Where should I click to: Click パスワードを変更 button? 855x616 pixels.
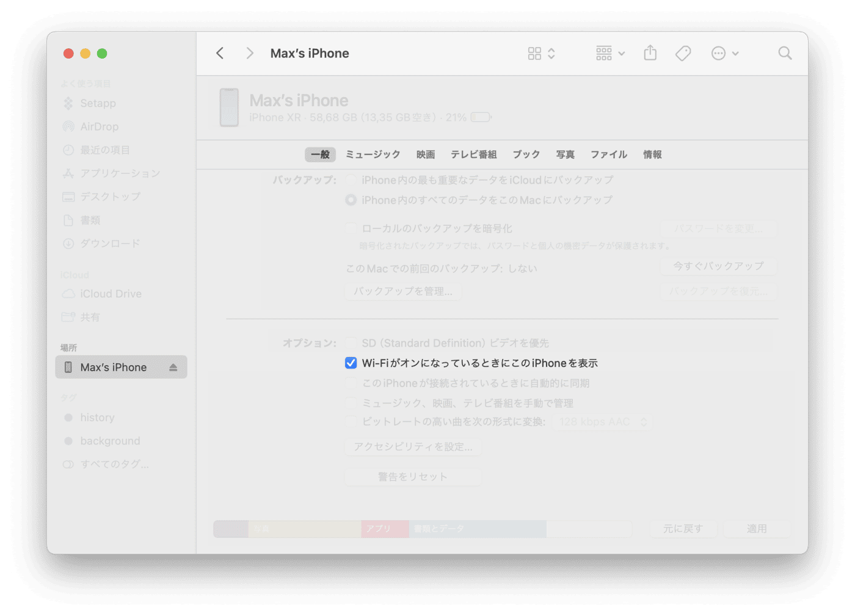(x=719, y=229)
